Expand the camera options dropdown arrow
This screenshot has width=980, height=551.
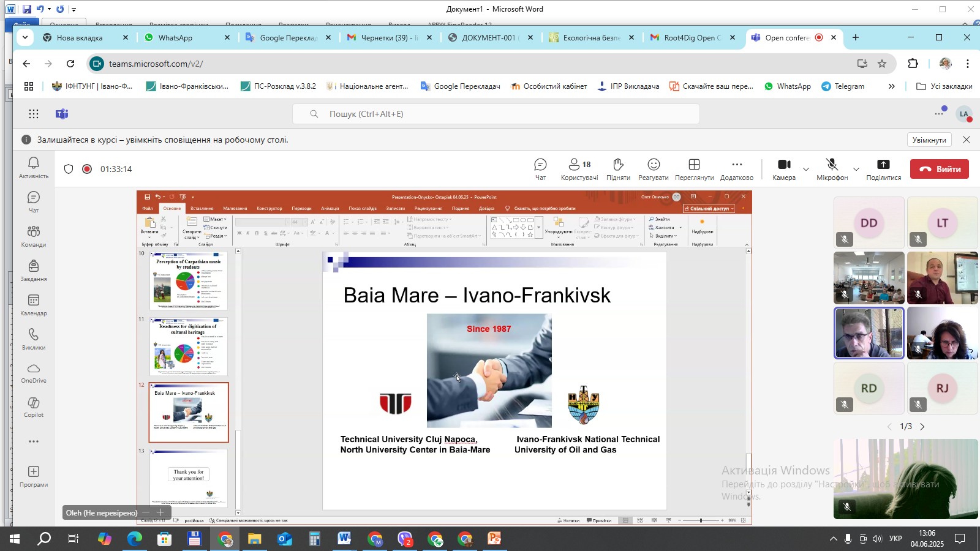(806, 170)
